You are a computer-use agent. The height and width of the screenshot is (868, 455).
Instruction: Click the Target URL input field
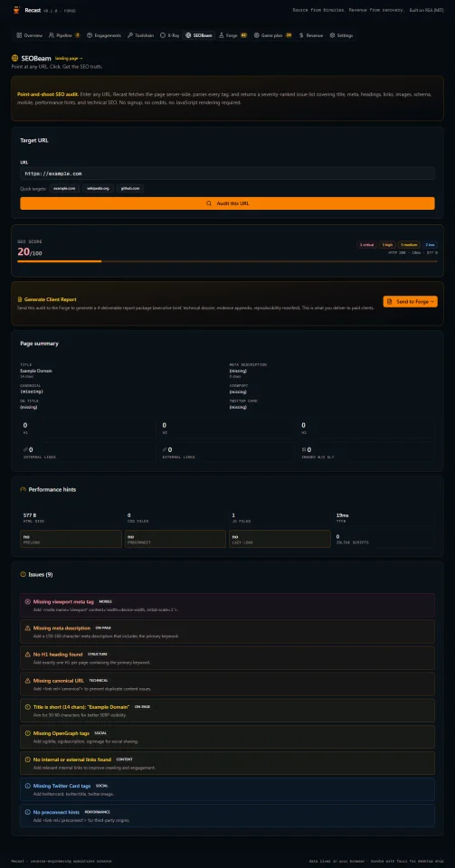tap(228, 174)
